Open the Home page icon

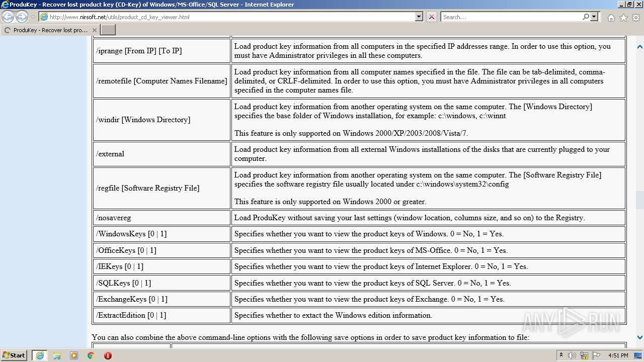pyautogui.click(x=611, y=17)
